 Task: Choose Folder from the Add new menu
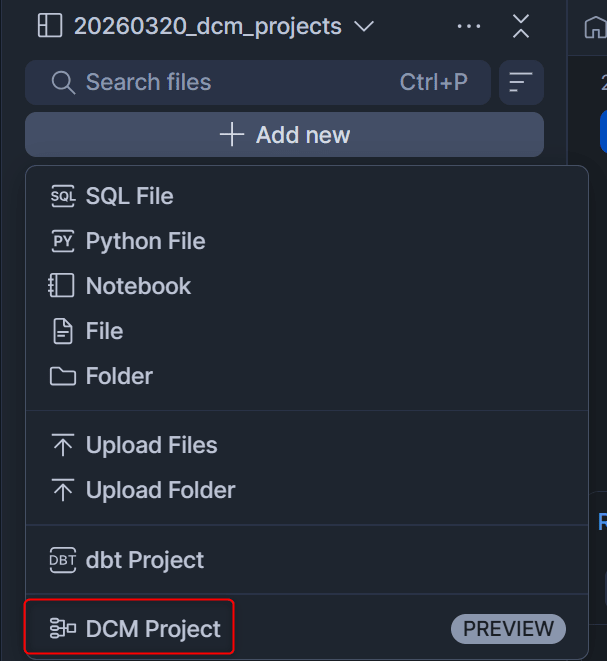(x=119, y=377)
